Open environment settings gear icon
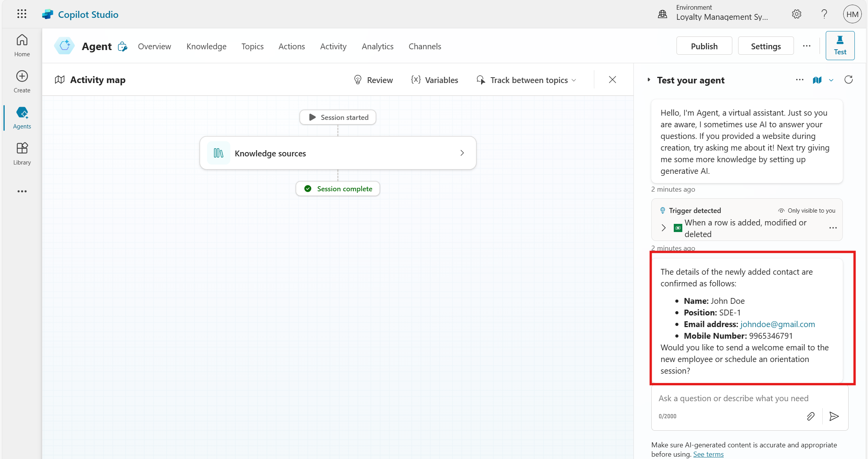The width and height of the screenshot is (868, 459). (796, 14)
